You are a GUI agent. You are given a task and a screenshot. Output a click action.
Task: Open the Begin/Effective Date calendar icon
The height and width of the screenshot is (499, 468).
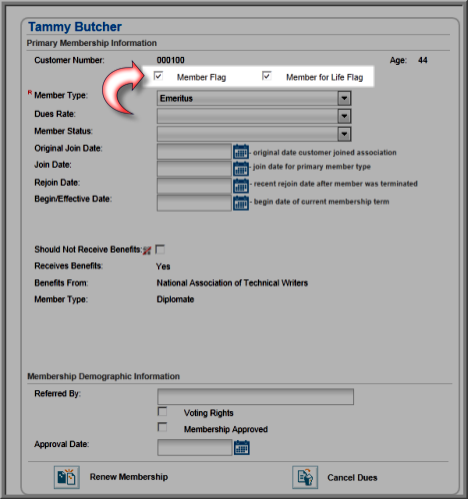pyautogui.click(x=241, y=203)
